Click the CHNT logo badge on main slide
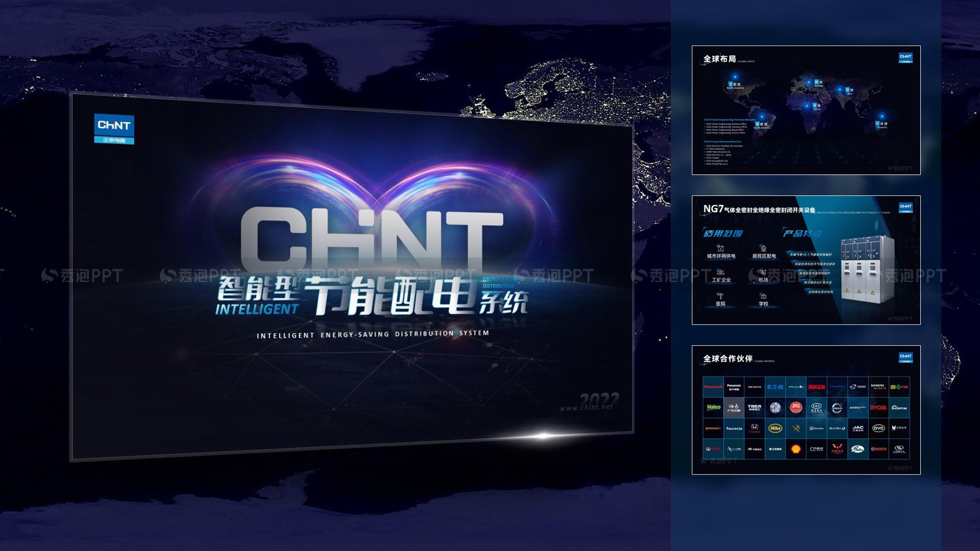The image size is (980, 551). click(x=114, y=129)
